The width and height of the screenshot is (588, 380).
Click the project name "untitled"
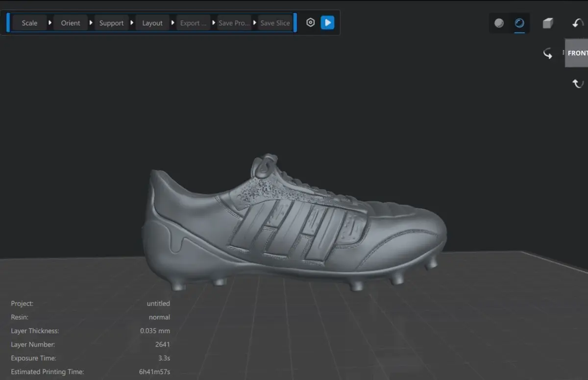[x=158, y=304]
